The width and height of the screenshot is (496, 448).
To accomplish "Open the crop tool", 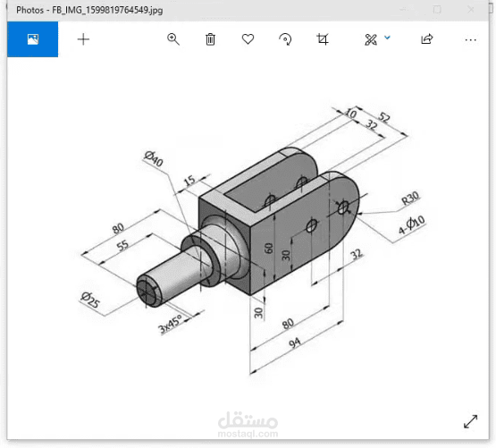I will pos(323,39).
